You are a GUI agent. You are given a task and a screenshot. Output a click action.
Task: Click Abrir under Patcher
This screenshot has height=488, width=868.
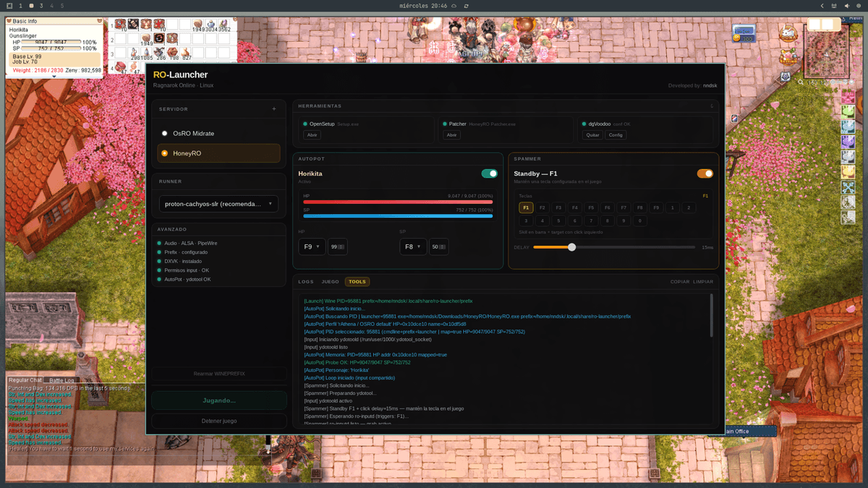coord(451,135)
